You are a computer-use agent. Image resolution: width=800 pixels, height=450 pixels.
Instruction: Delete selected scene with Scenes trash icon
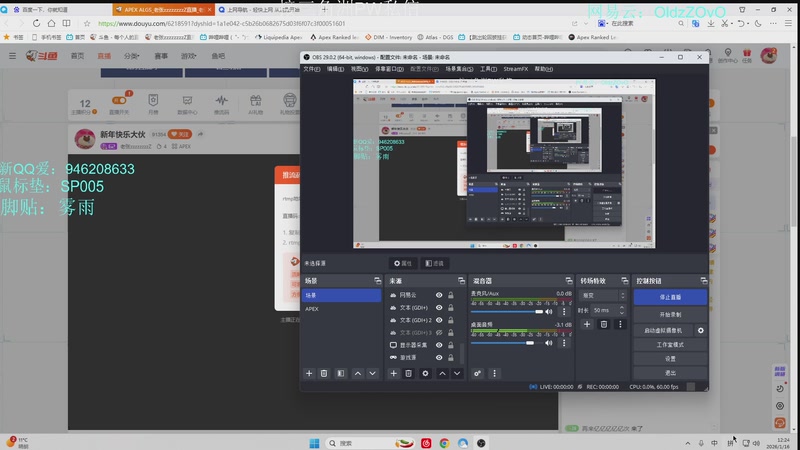point(324,373)
